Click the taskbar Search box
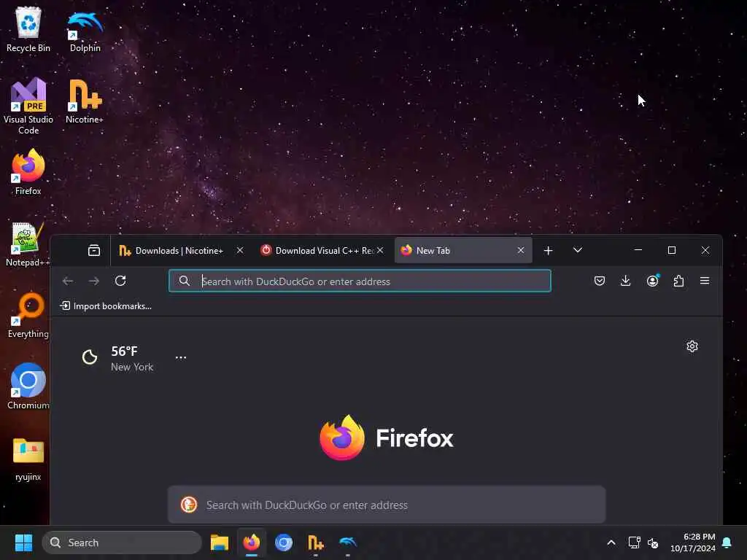This screenshot has height=560, width=747. click(122, 542)
